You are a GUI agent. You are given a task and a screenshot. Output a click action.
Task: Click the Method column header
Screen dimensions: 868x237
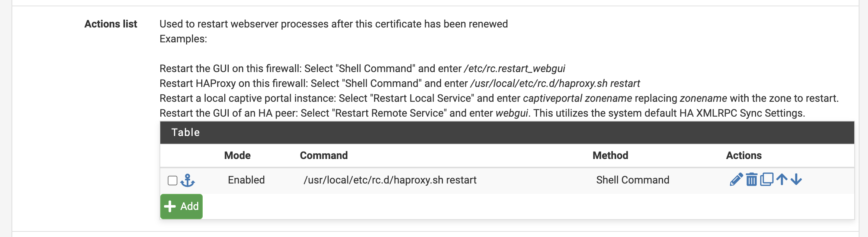610,155
